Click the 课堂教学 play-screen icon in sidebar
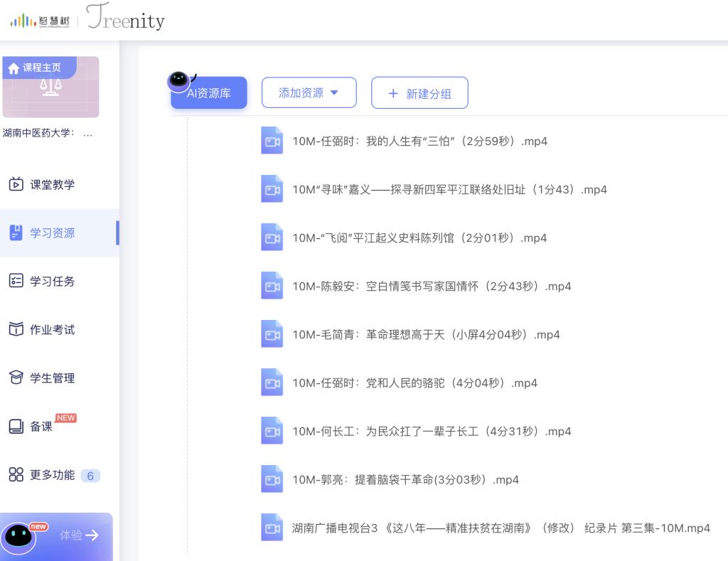The image size is (728, 561). 16,185
